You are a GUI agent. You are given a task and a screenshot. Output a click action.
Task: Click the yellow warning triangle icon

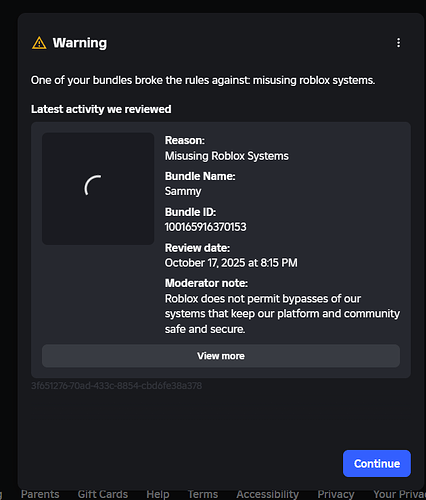coord(39,43)
